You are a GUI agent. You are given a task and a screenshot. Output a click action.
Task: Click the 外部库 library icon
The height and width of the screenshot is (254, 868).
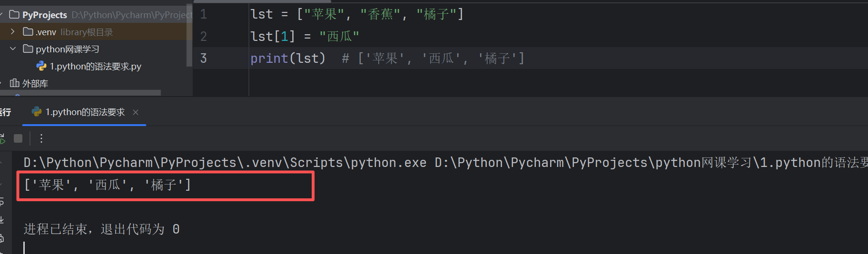[14, 83]
